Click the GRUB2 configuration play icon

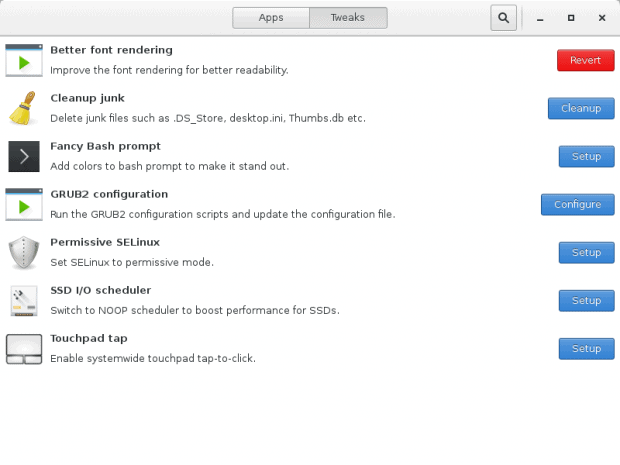pyautogui.click(x=24, y=204)
